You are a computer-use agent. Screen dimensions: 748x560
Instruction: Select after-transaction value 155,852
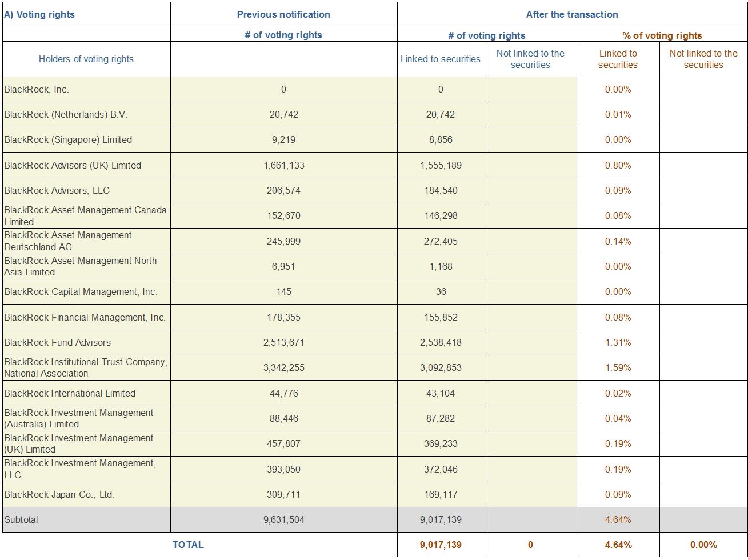441,317
